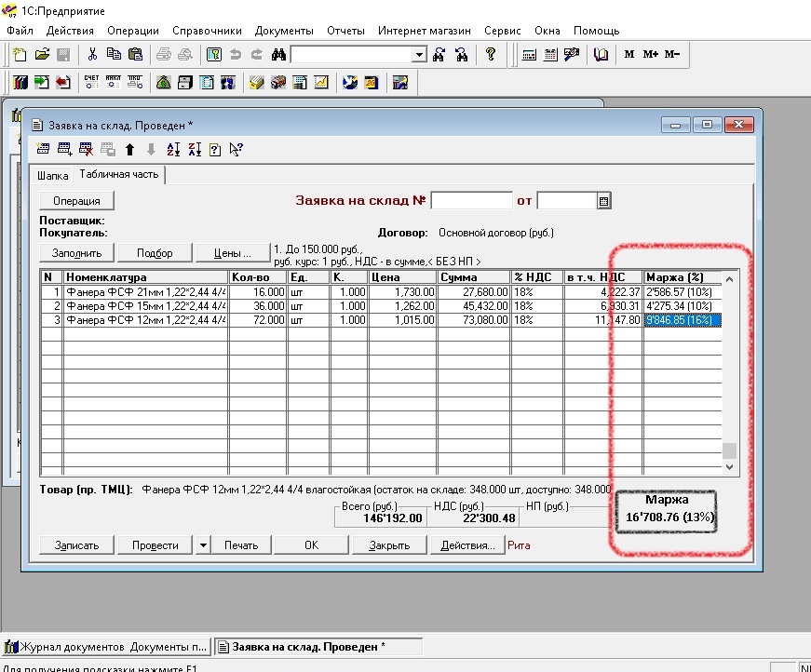The height and width of the screenshot is (672, 811).
Task: Sort rows descending with the Z-A icon
Action: pyautogui.click(x=194, y=149)
